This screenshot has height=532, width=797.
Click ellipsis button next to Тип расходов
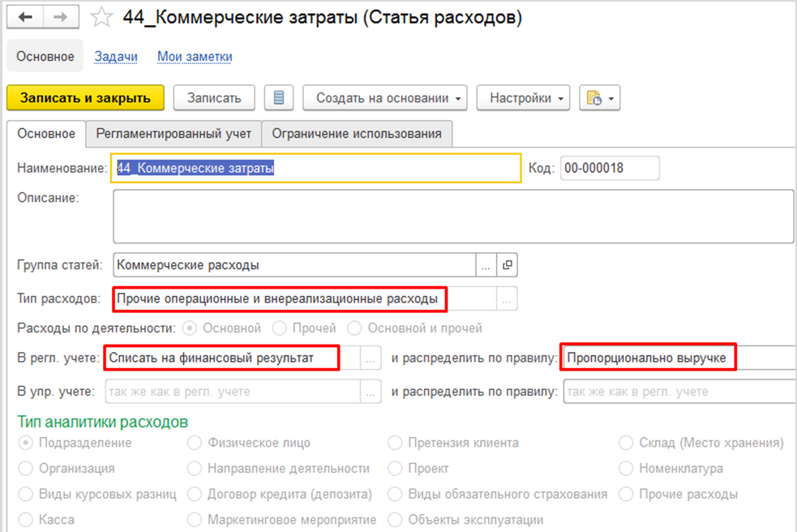pos(507,299)
